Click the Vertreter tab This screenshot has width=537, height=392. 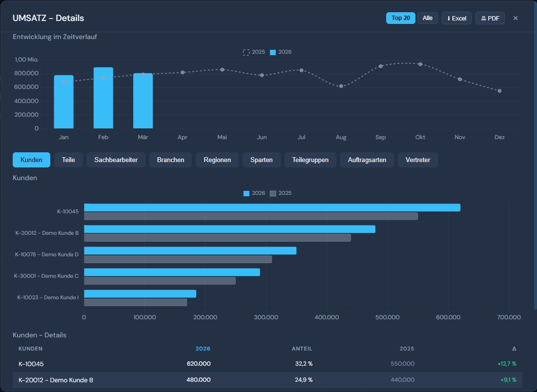[417, 160]
